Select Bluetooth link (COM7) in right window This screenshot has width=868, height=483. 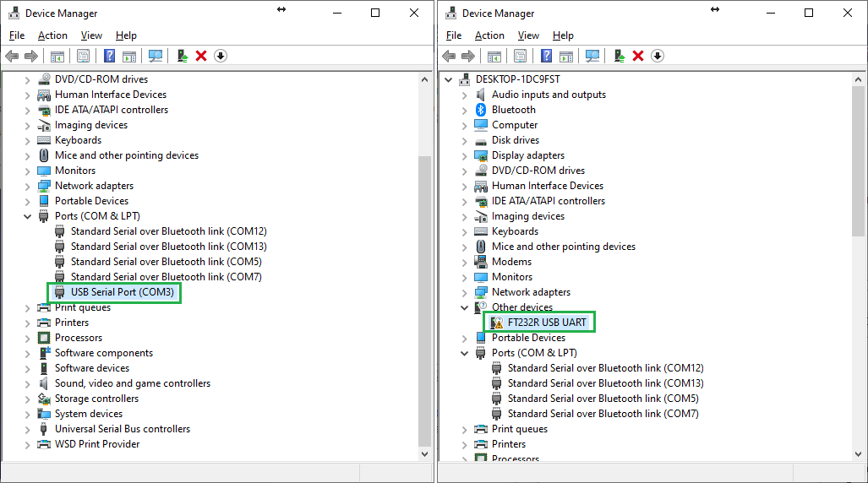[603, 414]
